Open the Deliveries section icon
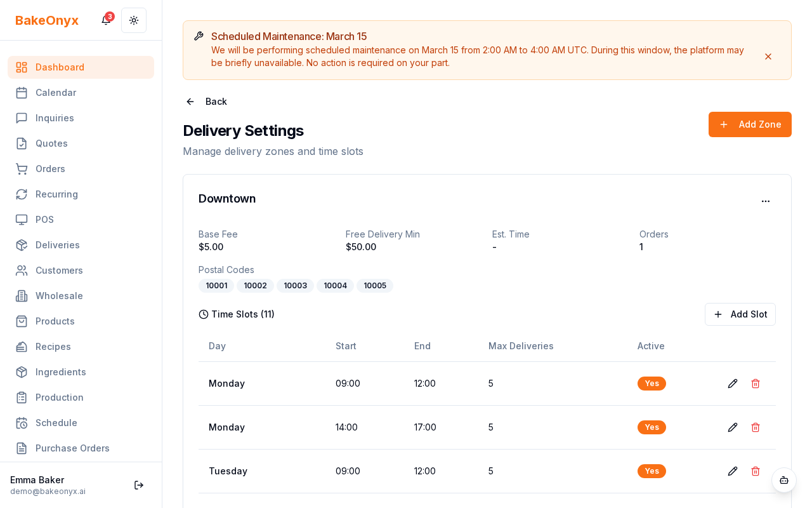This screenshot has height=508, width=812. point(22,245)
